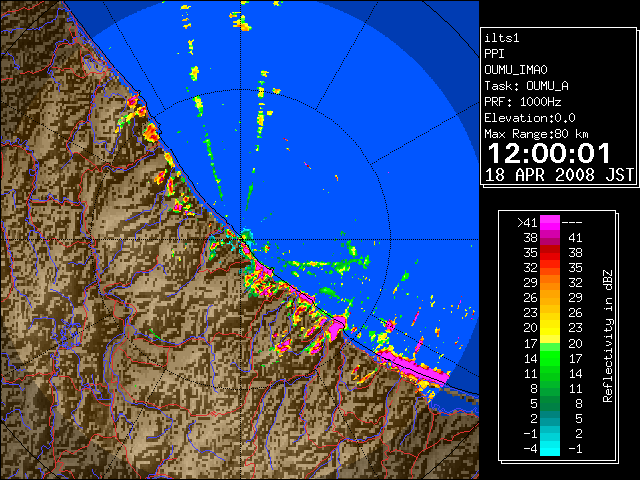Click the 'PRF: 1000Hz' line
640x480 pixels.
(x=523, y=102)
